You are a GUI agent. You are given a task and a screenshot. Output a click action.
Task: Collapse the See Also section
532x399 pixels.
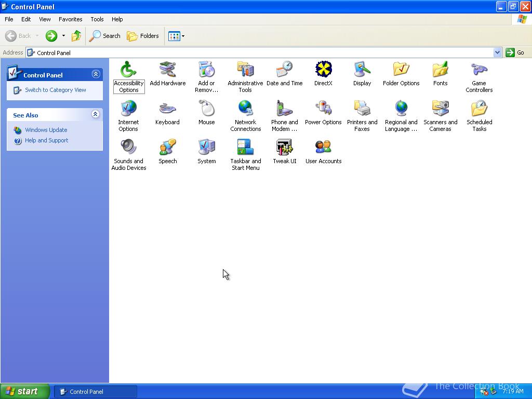pos(96,114)
